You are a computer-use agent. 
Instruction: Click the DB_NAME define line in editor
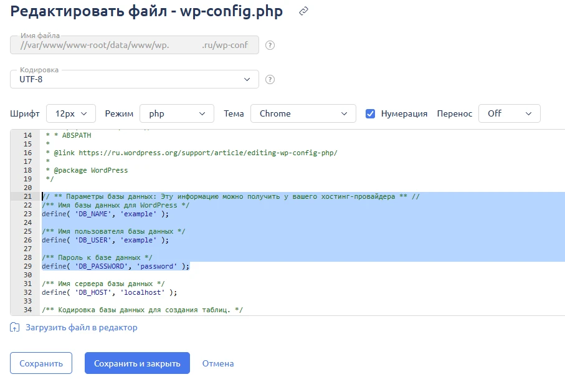105,214
